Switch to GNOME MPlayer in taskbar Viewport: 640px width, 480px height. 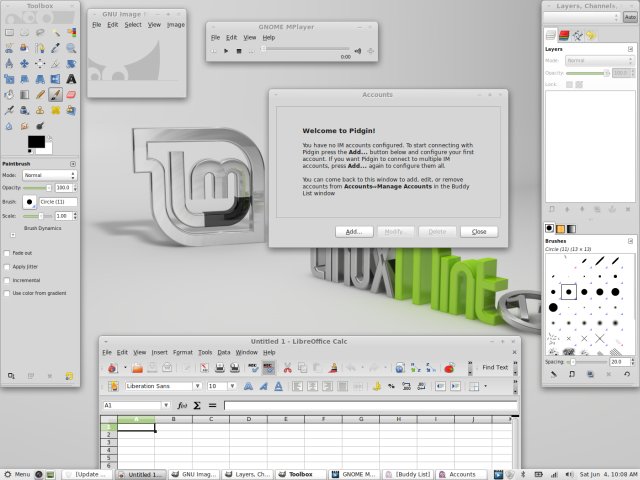coord(354,474)
